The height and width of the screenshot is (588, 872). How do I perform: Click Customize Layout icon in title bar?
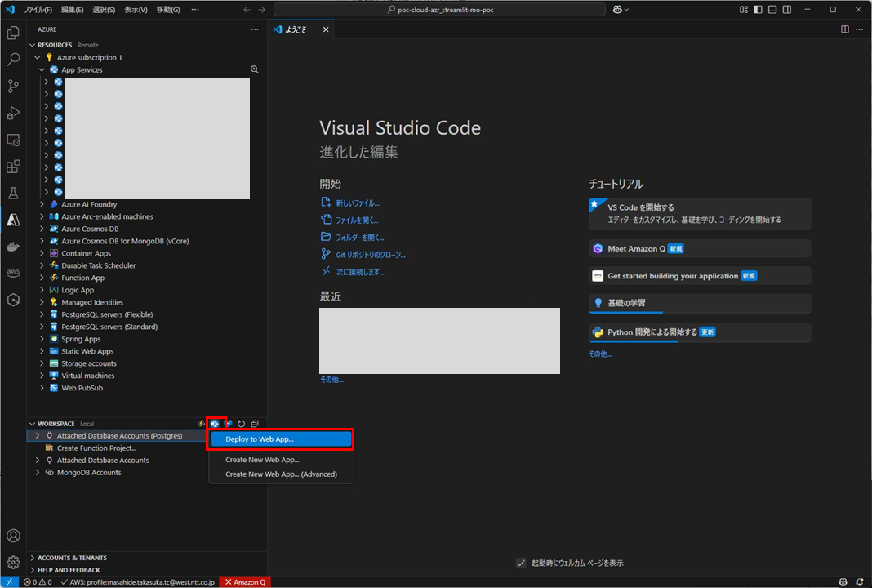tap(744, 10)
